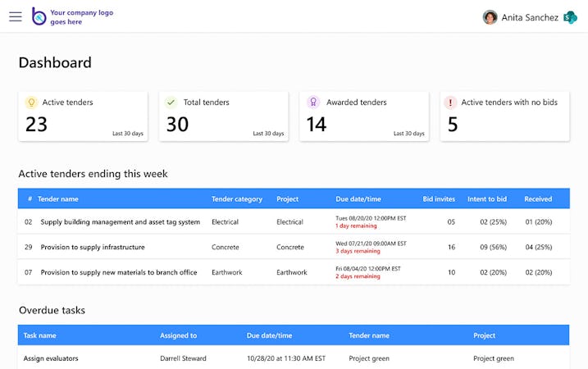Sort by the Due date/time column header
588x369 pixels.
point(358,198)
